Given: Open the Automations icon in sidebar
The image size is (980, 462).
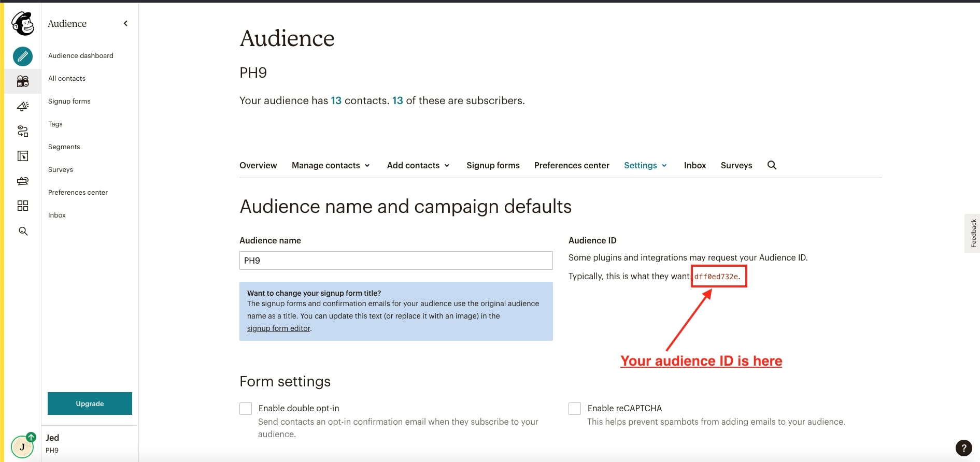Looking at the screenshot, I should click(23, 131).
